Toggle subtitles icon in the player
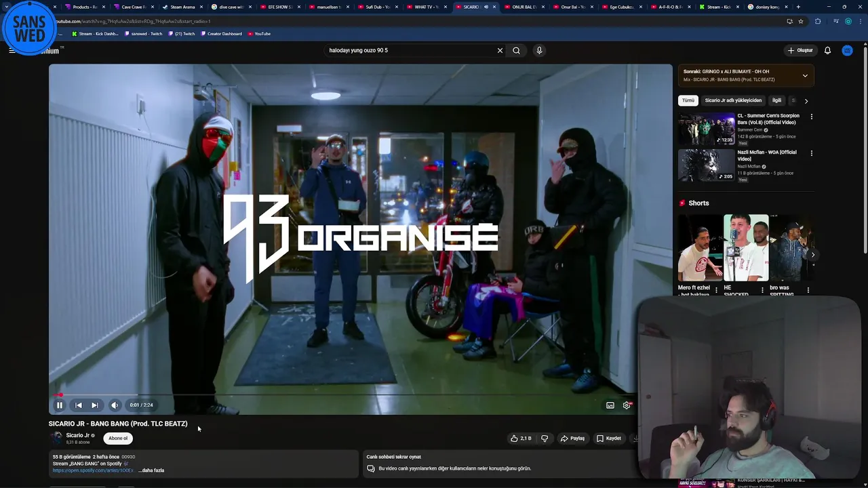 pos(610,405)
